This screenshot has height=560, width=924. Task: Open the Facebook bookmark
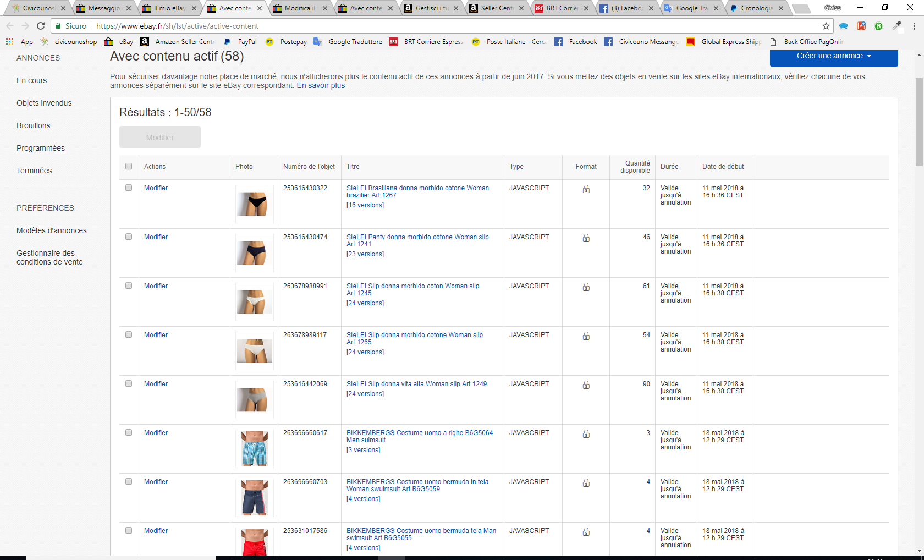pos(576,42)
